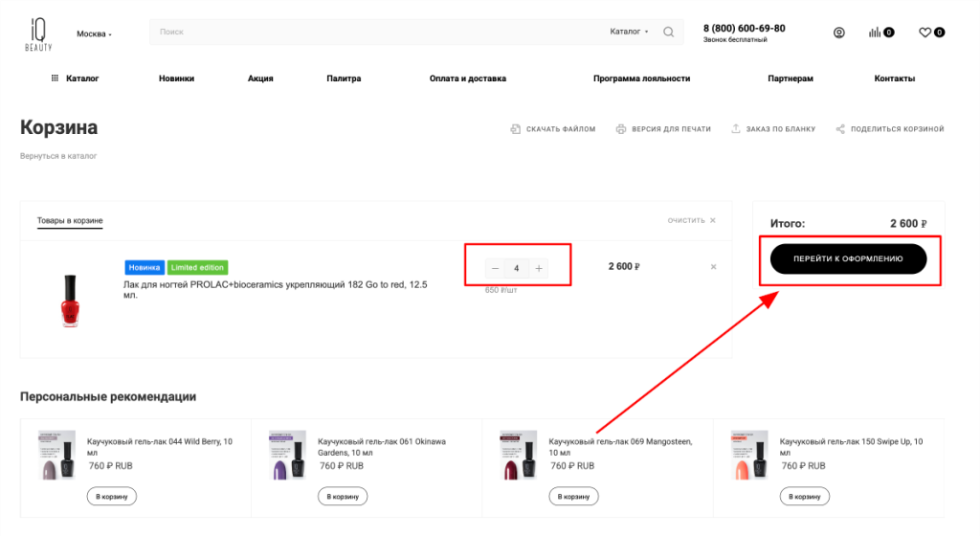
Task: Click the blue Новинка badge
Action: click(145, 267)
